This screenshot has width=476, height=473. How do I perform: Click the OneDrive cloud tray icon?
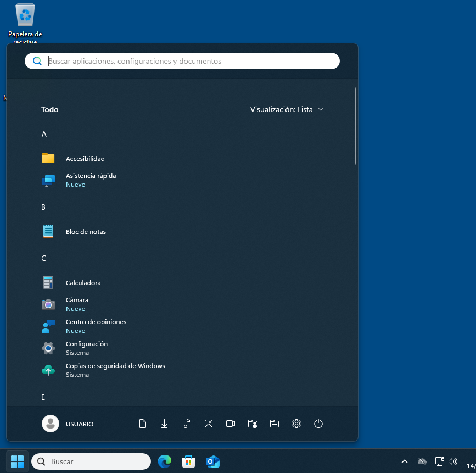pos(422,461)
